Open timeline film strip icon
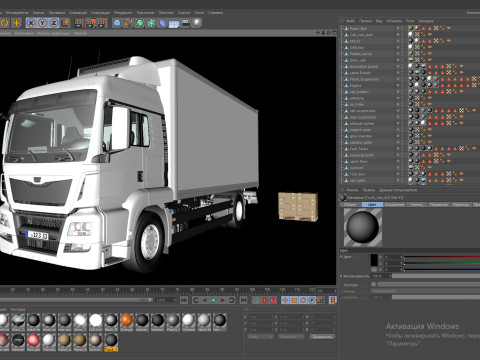The width and height of the screenshot is (480, 360). 333,300
